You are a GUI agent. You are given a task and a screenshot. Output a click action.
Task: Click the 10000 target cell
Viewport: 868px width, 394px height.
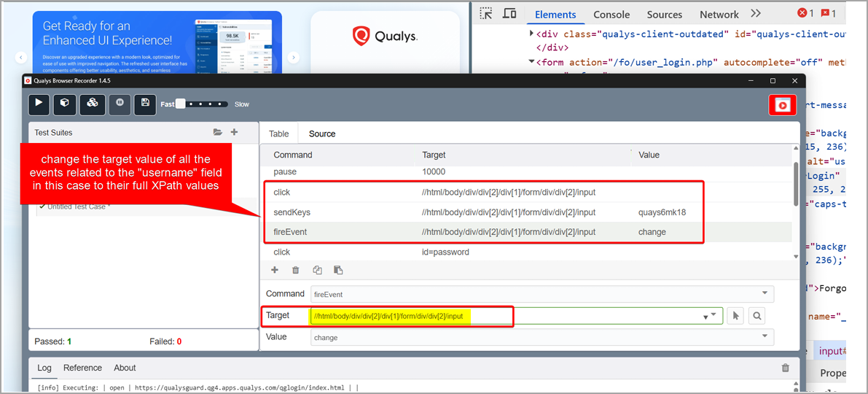(434, 172)
